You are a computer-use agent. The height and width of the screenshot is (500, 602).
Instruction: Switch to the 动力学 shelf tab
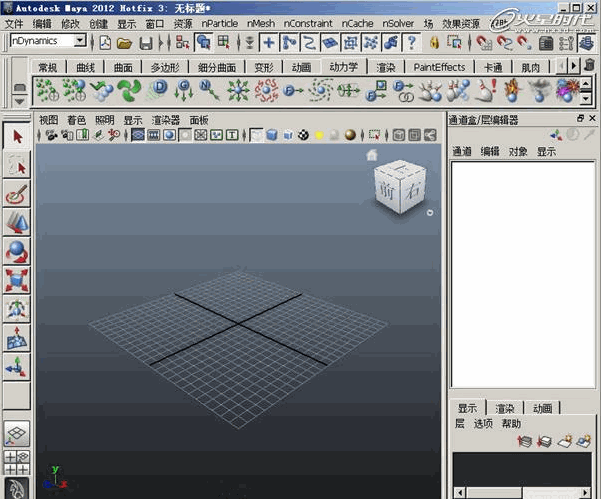(345, 67)
